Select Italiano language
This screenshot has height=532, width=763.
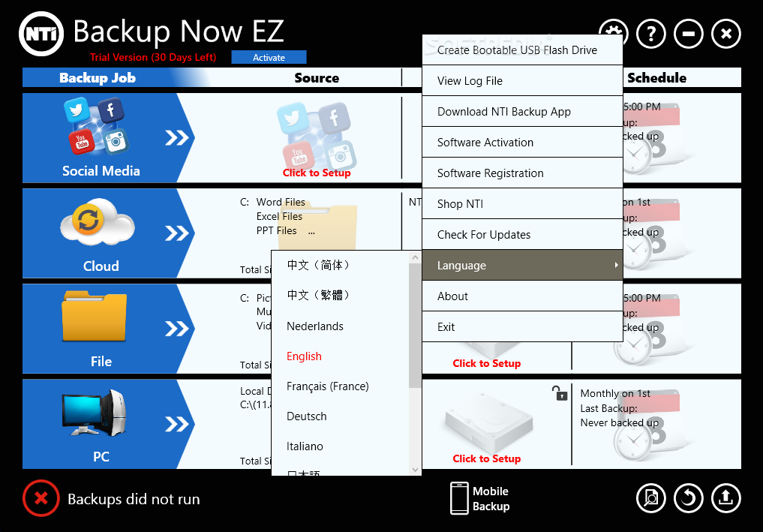(x=341, y=446)
